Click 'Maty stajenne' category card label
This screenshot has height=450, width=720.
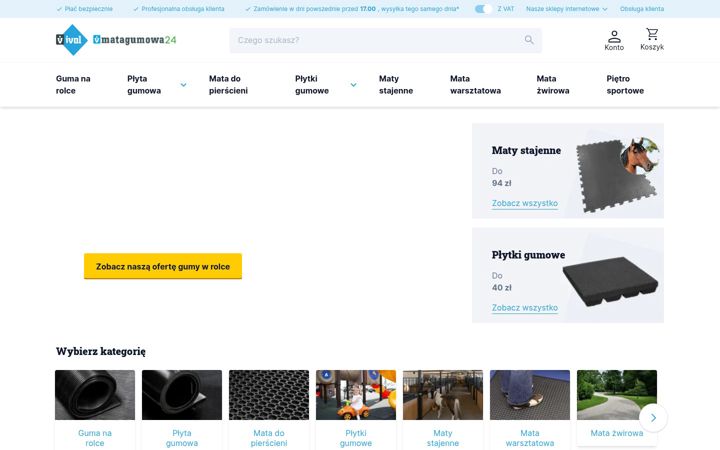coord(443,438)
